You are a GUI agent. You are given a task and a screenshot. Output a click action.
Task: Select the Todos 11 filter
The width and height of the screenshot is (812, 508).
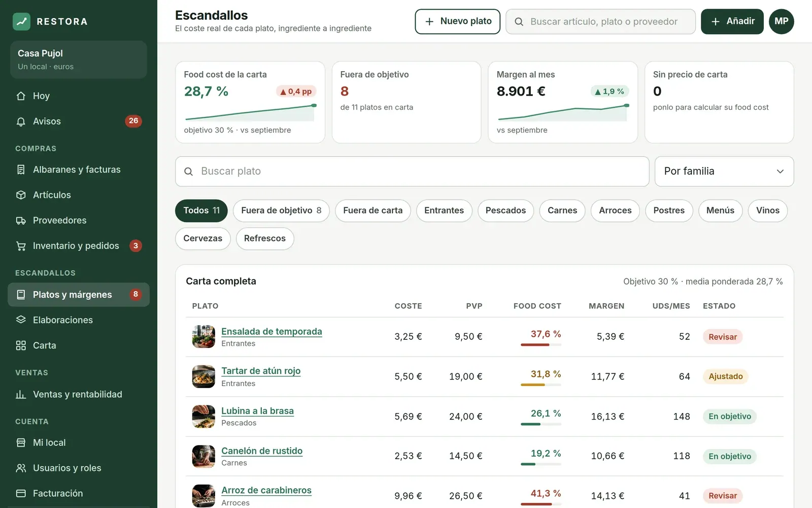[x=201, y=211]
